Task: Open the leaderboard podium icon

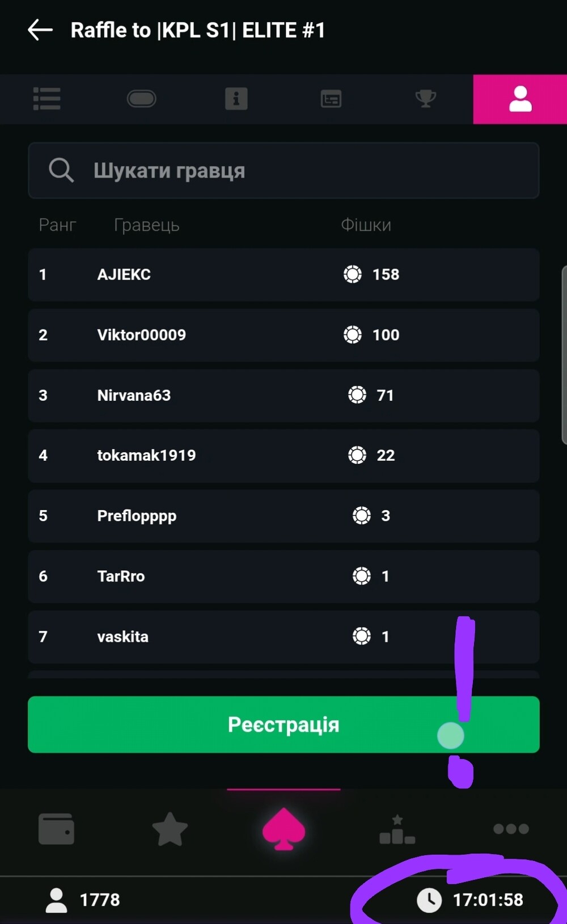Action: (x=397, y=829)
